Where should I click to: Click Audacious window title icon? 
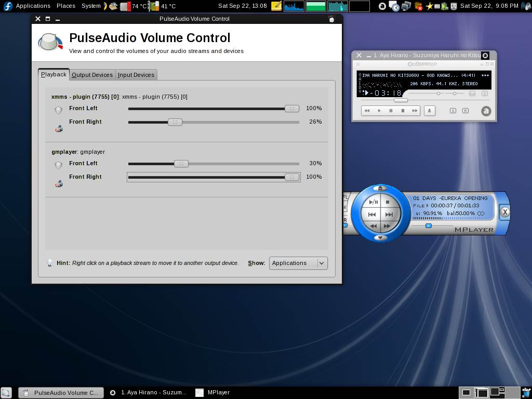pyautogui.click(x=485, y=55)
